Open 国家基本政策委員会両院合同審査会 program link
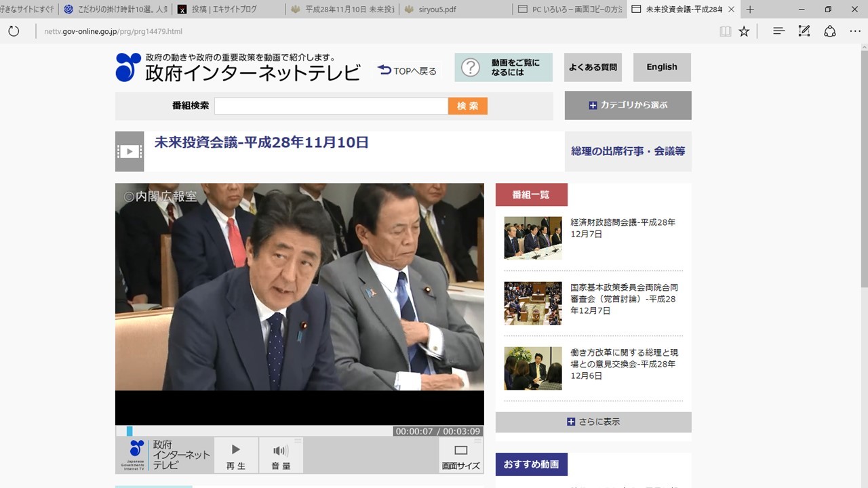This screenshot has height=488, width=868. point(625,299)
